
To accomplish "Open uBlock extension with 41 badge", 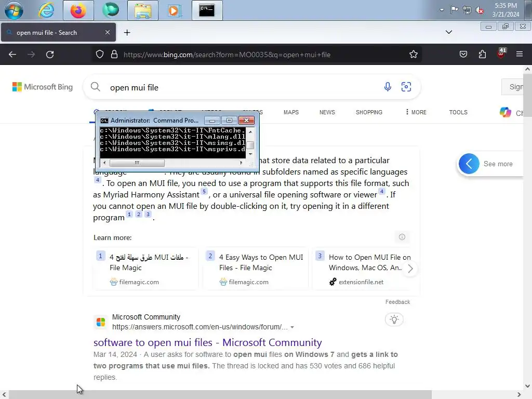I will (x=501, y=54).
